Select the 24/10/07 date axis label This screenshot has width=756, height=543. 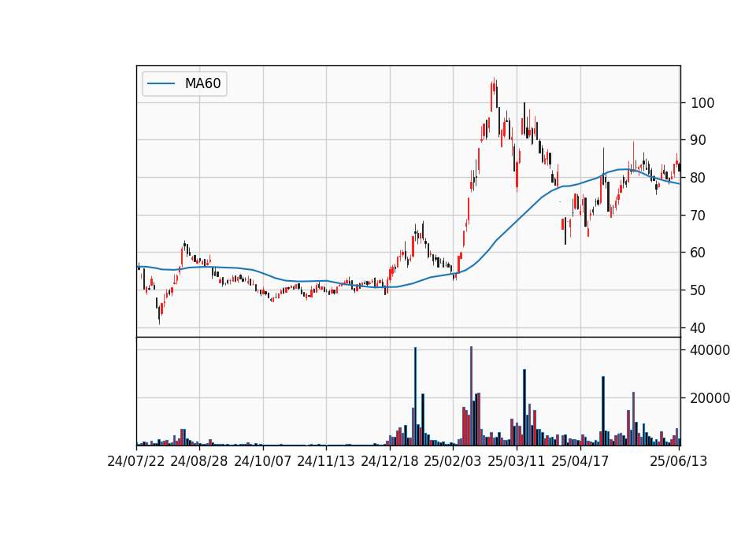(x=263, y=461)
